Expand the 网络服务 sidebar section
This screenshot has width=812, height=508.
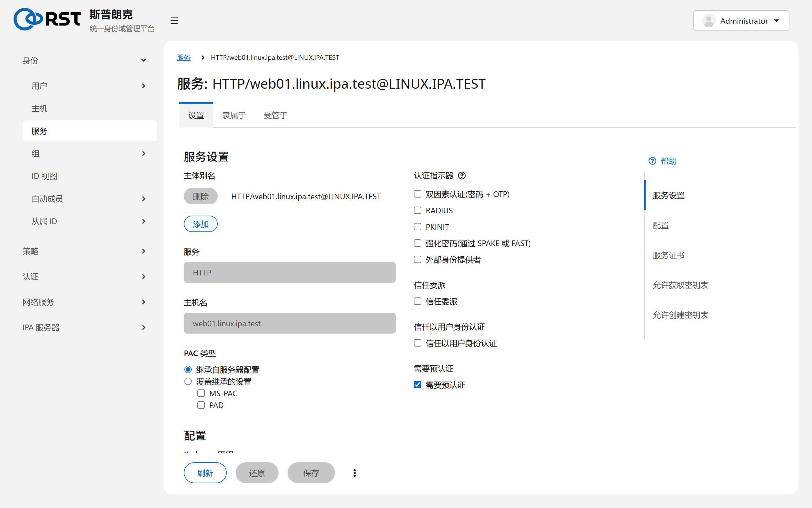144,302
